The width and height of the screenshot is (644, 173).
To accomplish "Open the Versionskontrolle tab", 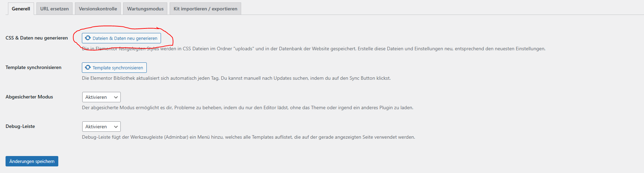I will tap(98, 9).
